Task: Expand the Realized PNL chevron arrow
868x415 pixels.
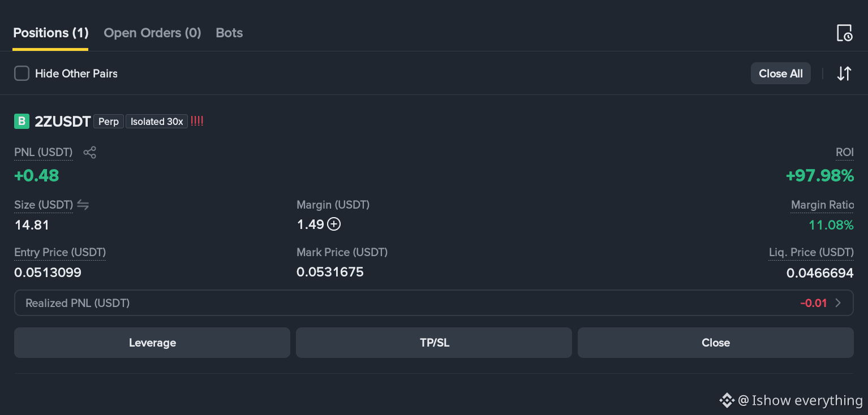Action: (838, 303)
